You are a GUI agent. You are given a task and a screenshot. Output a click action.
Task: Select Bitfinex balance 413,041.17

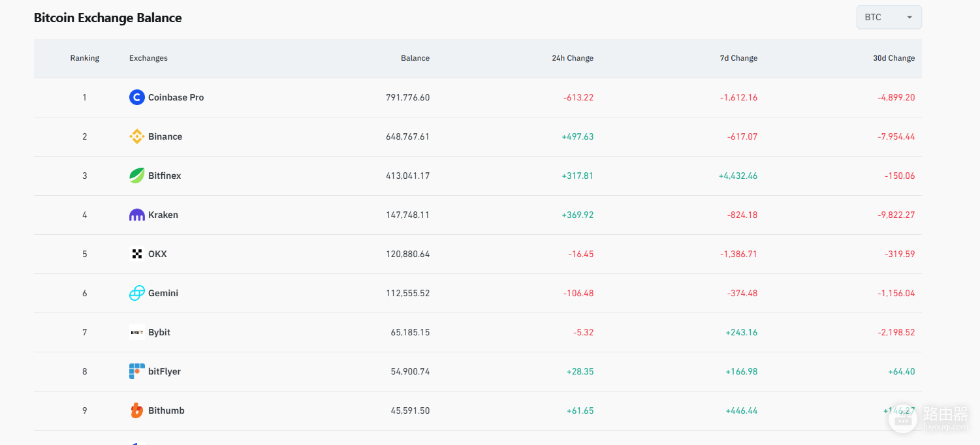(408, 176)
